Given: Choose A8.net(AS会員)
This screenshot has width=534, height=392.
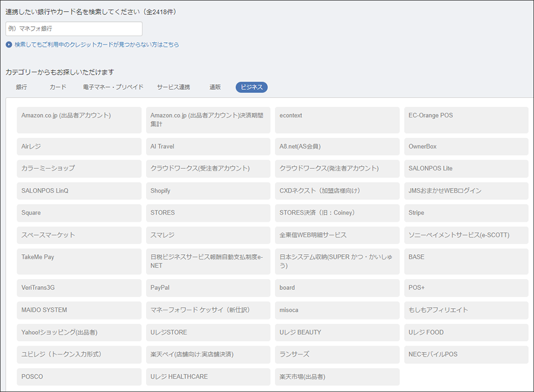Looking at the screenshot, I should tap(337, 146).
